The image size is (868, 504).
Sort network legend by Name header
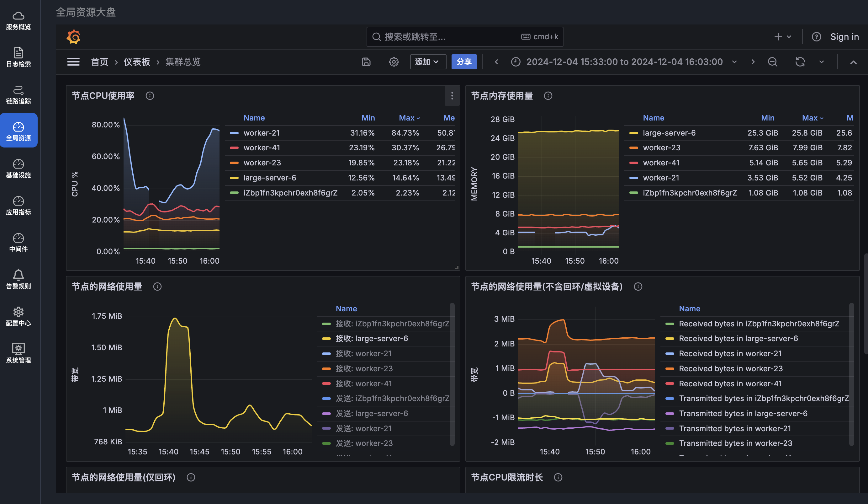point(346,308)
